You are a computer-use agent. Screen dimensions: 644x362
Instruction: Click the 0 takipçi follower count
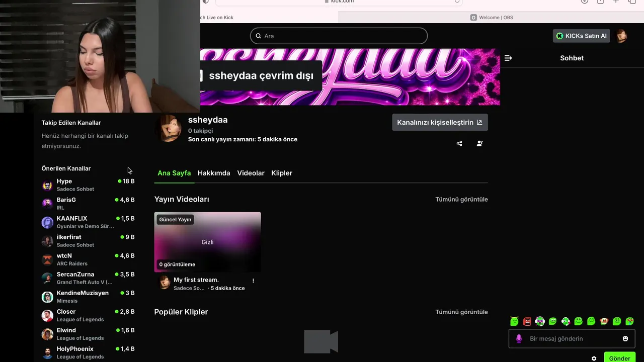coord(200,131)
